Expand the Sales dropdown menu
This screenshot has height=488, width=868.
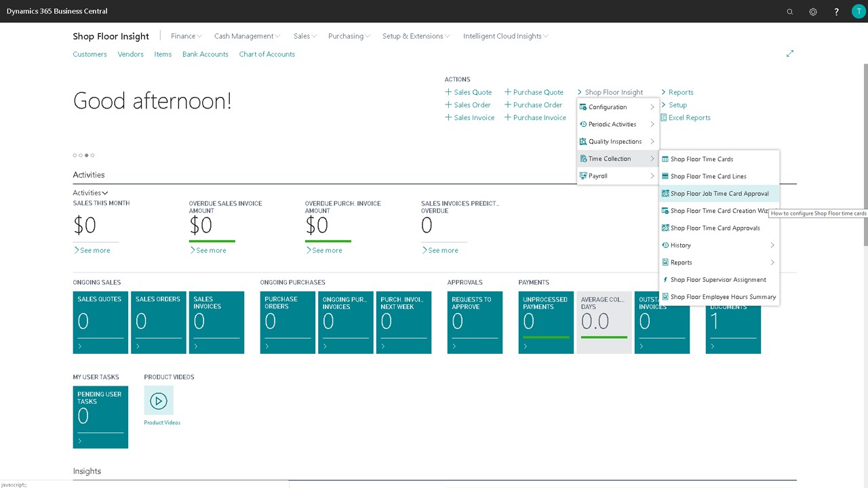tap(305, 36)
